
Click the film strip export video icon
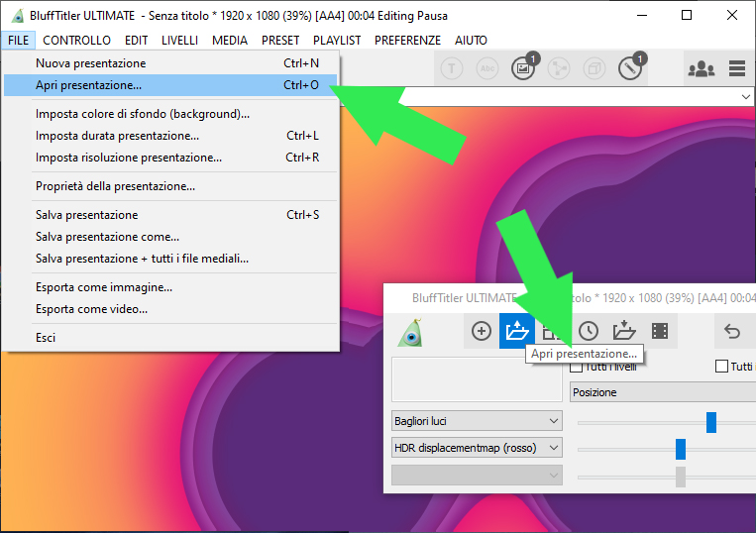point(660,331)
